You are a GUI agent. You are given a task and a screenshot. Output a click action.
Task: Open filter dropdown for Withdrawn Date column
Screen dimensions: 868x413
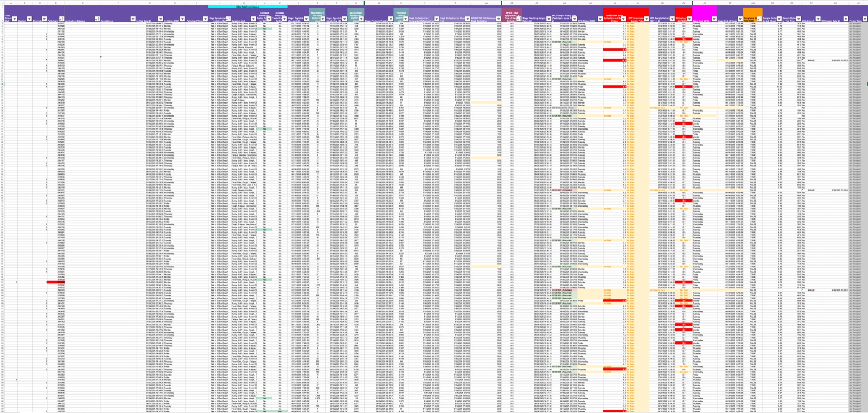pyautogui.click(x=845, y=19)
